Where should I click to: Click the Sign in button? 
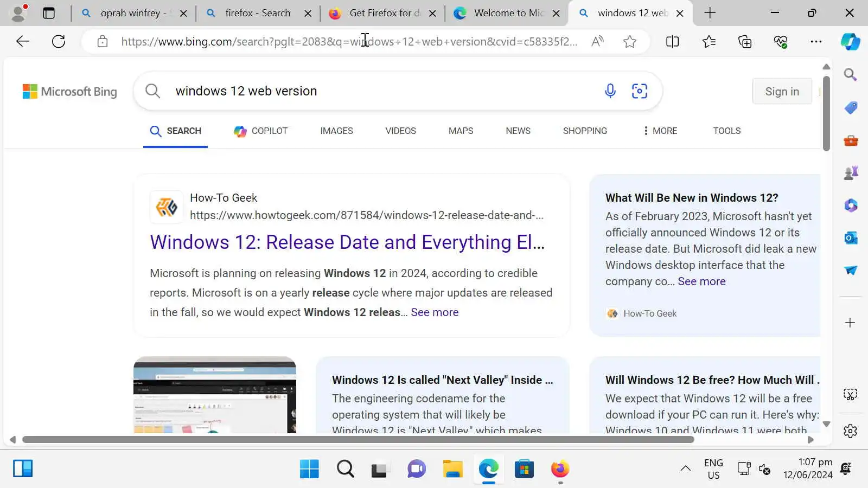click(x=782, y=92)
